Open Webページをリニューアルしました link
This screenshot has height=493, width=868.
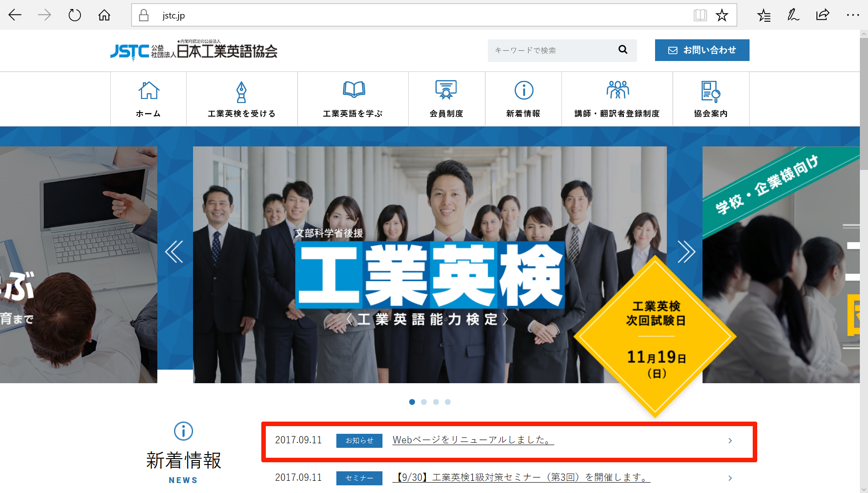[x=473, y=440]
